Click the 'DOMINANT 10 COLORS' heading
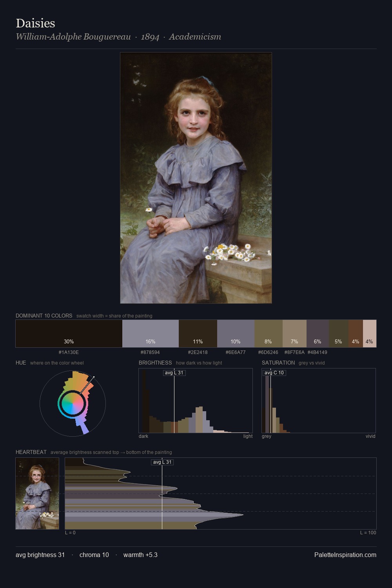This screenshot has height=588, width=392. tap(44, 316)
